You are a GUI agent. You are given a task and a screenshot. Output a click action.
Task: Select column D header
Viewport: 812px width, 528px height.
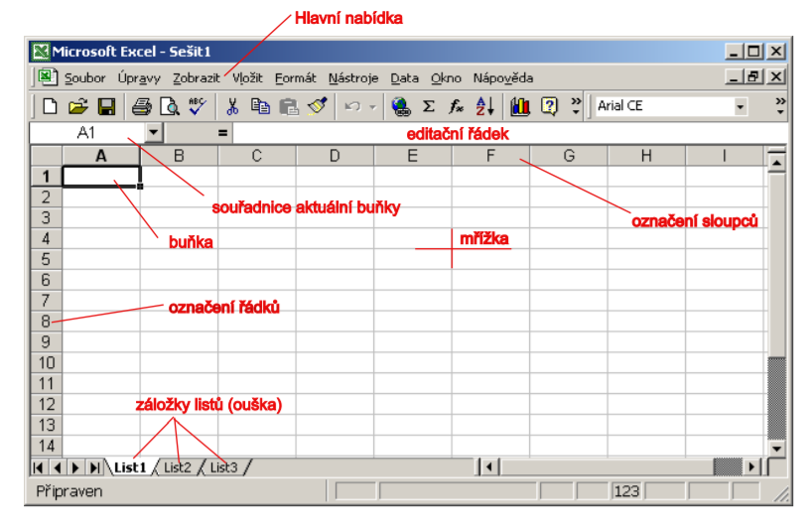(336, 156)
